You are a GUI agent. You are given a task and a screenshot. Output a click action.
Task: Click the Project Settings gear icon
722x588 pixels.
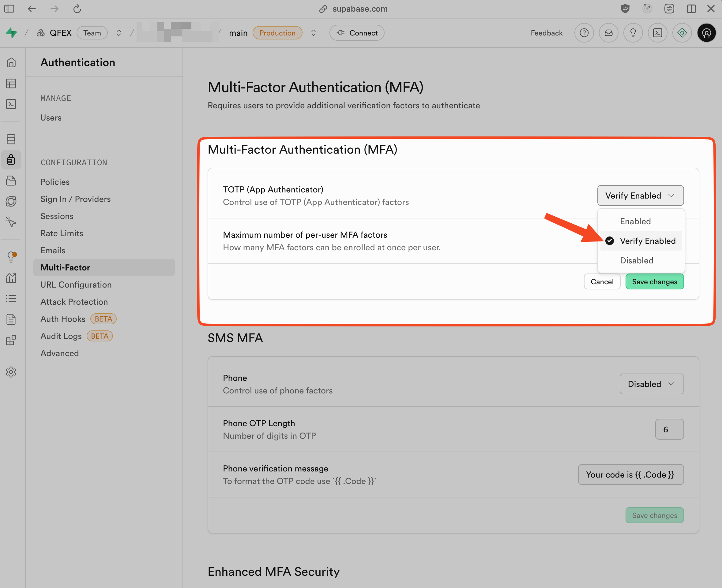[11, 372]
